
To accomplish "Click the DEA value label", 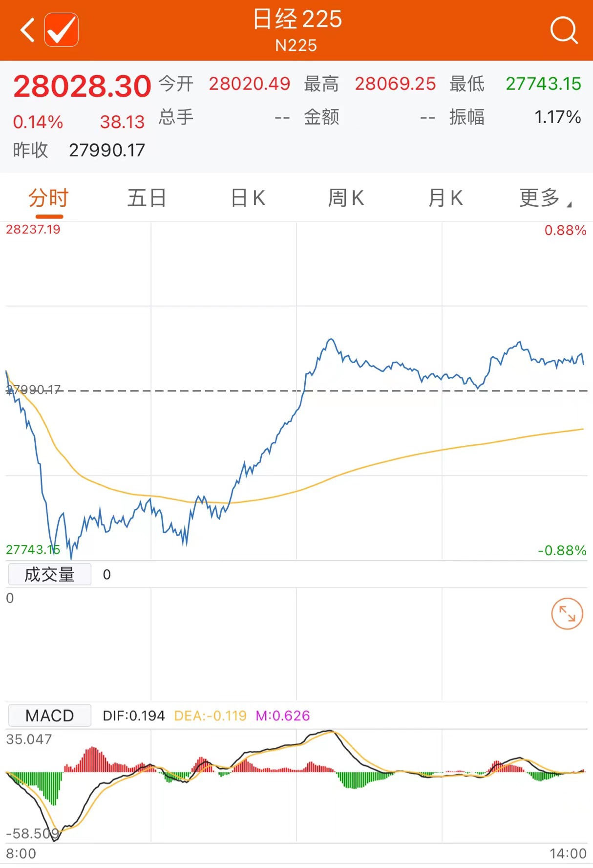I will tap(210, 716).
